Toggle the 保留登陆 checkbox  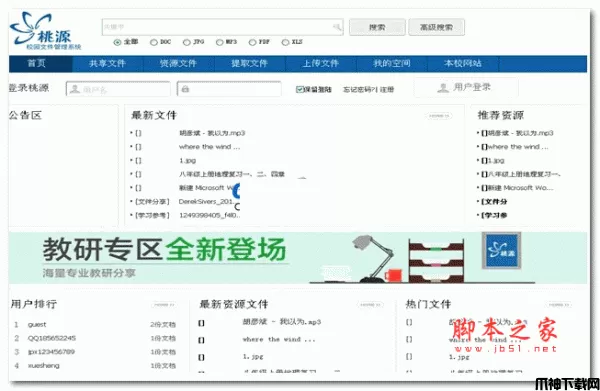pyautogui.click(x=300, y=90)
